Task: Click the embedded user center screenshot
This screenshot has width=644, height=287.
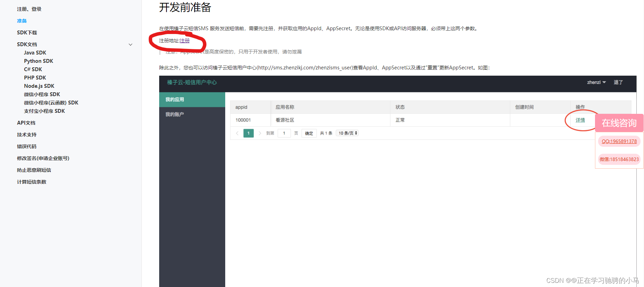Action: (x=398, y=181)
